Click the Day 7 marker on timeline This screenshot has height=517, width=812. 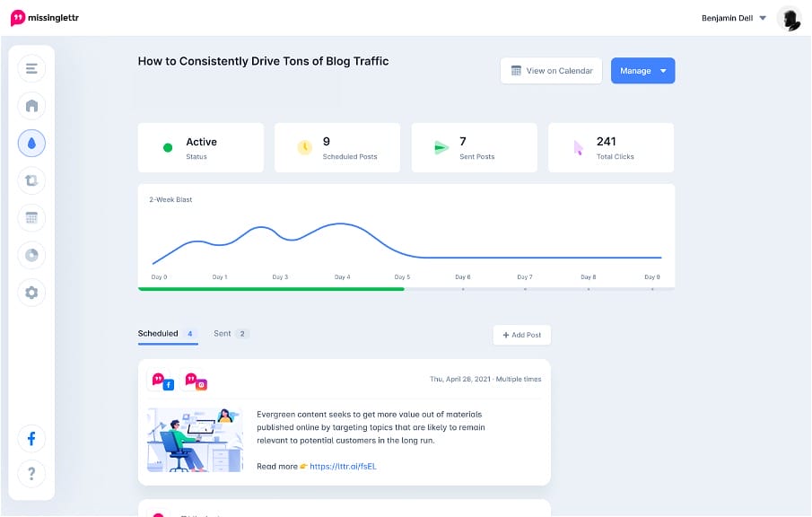(x=525, y=289)
